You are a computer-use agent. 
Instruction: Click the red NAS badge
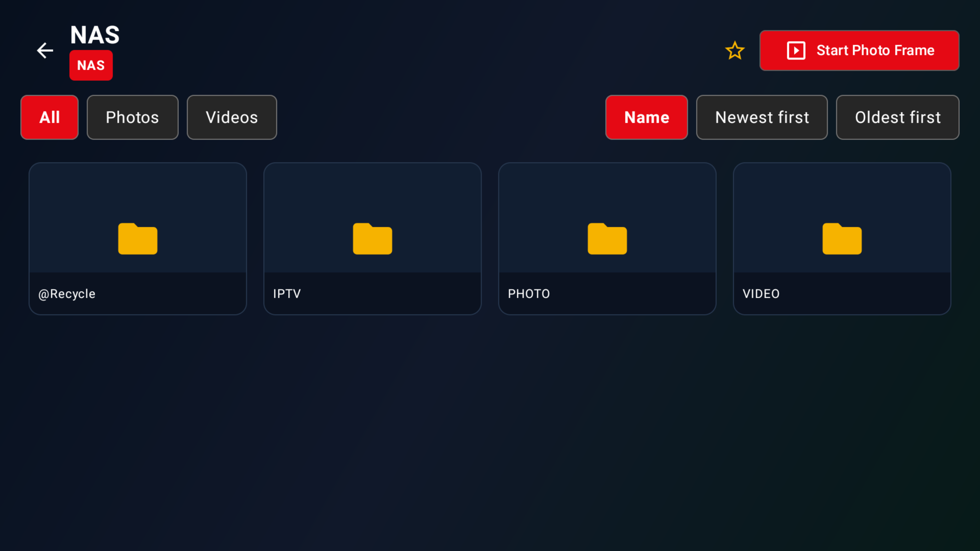[x=91, y=65]
